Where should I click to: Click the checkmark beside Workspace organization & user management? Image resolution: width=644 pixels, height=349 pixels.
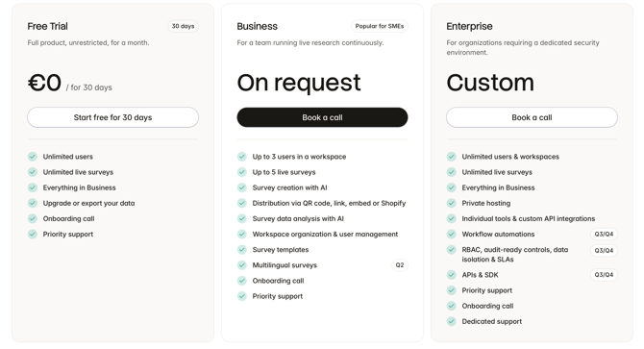242,234
